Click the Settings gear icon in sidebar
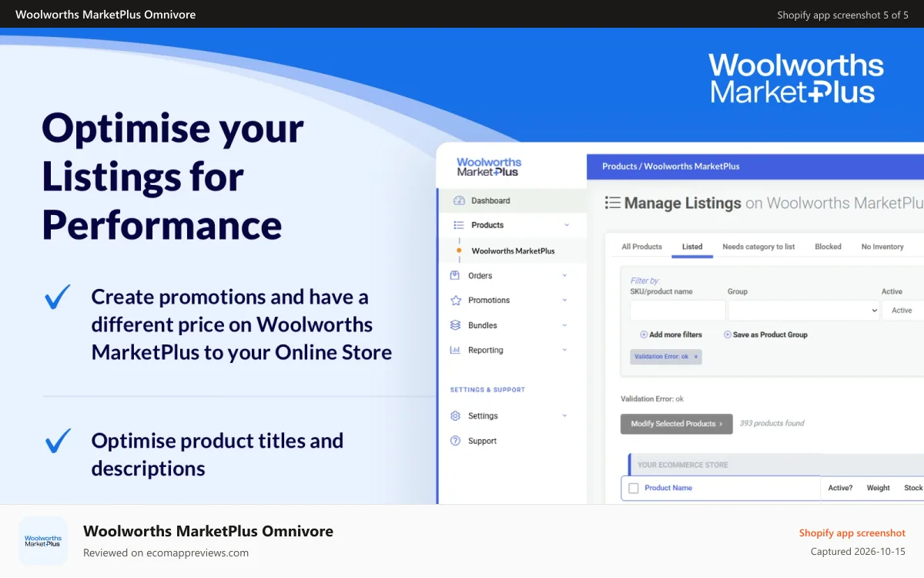Image resolution: width=924 pixels, height=578 pixels. (x=454, y=415)
